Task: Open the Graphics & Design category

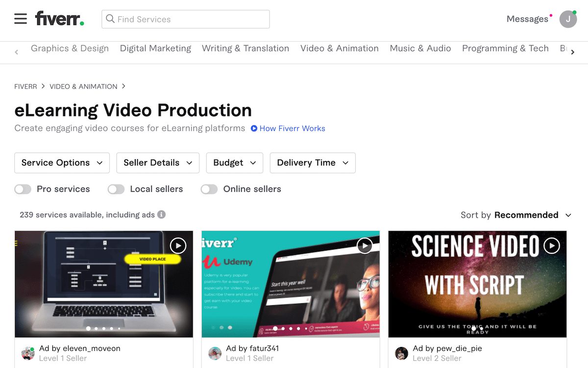Action: 70,48
